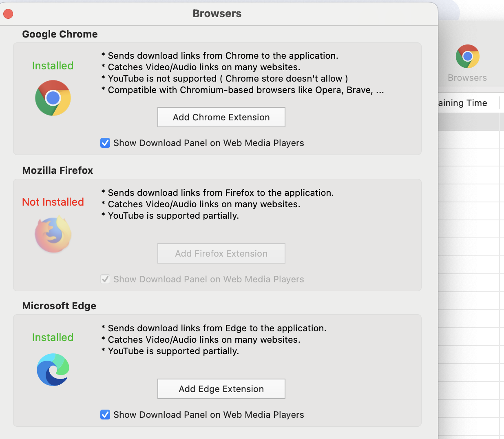Close the Browsers dialog with red button
The width and height of the screenshot is (504, 439).
pos(8,14)
